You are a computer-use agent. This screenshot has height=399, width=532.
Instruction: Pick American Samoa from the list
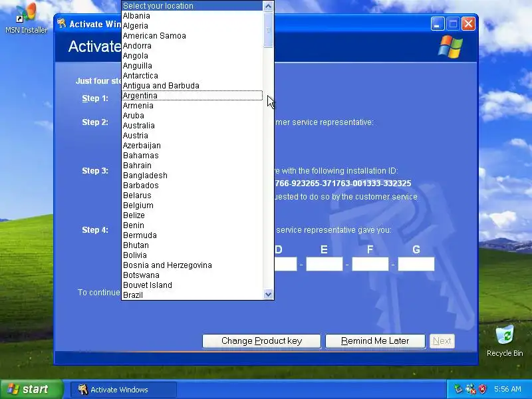click(x=192, y=36)
